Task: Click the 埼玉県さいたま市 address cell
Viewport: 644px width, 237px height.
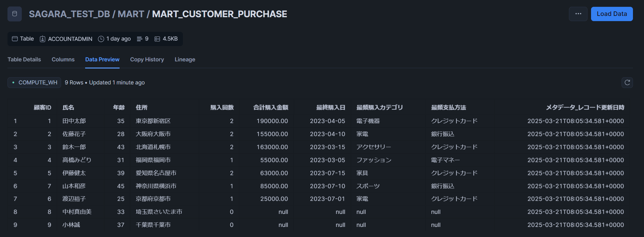Action: (x=159, y=212)
